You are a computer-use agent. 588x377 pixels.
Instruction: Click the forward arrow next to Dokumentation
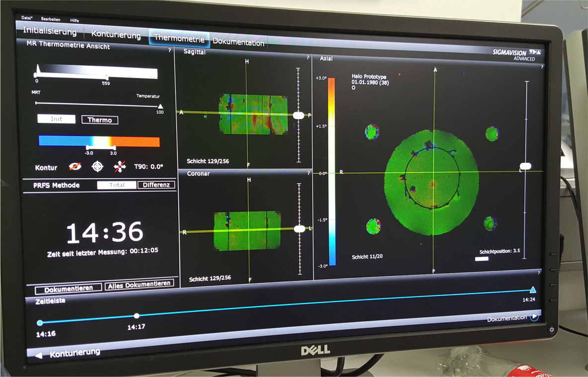pyautogui.click(x=534, y=316)
